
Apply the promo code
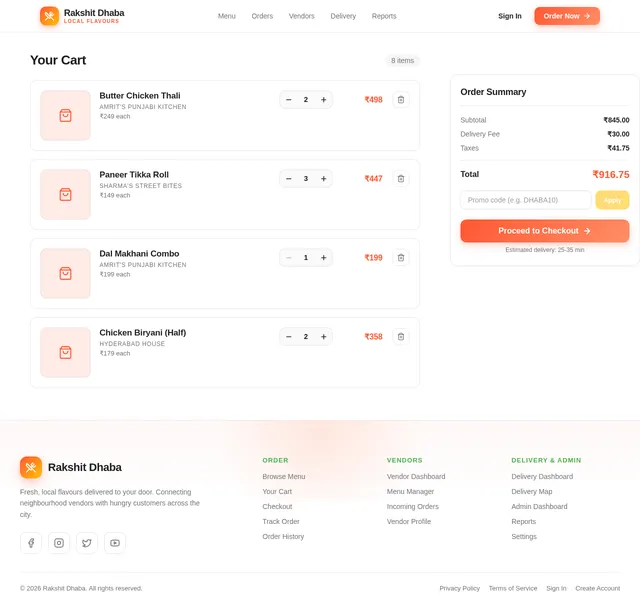coord(612,200)
